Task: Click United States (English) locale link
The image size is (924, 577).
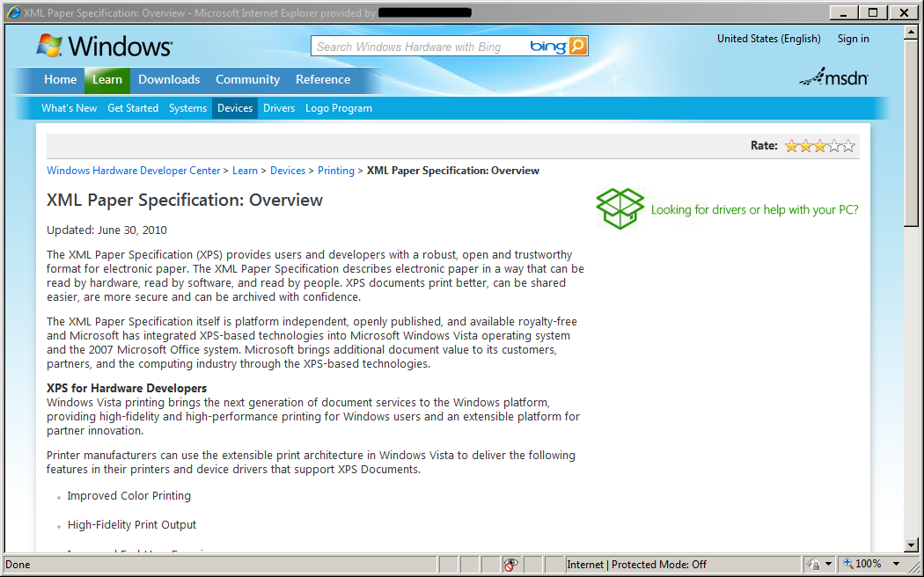Action: [x=768, y=39]
